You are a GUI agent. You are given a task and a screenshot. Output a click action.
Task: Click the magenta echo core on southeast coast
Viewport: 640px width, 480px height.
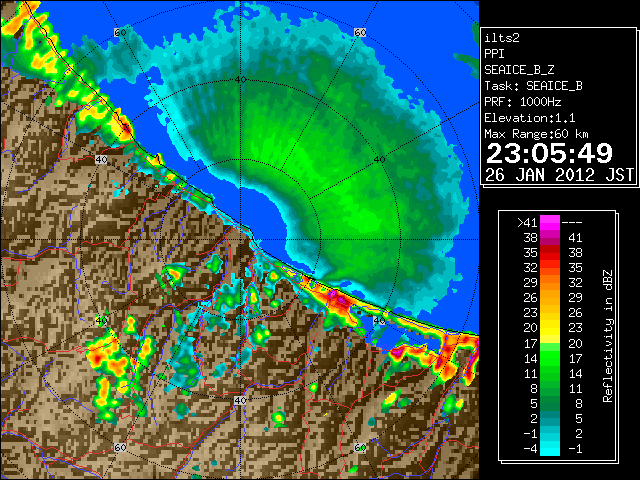point(341,301)
